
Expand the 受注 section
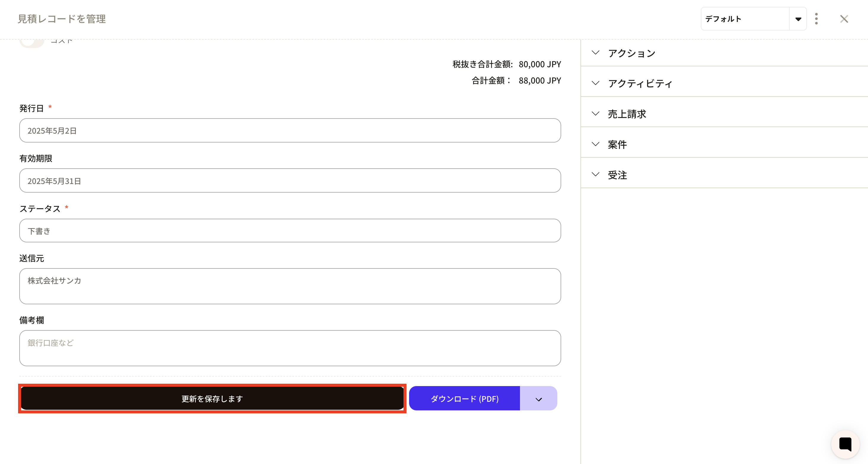617,175
